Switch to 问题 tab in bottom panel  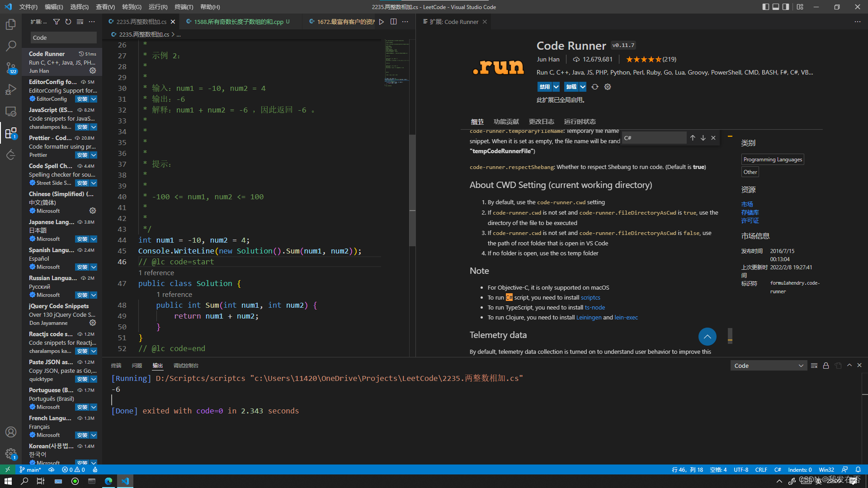click(137, 366)
